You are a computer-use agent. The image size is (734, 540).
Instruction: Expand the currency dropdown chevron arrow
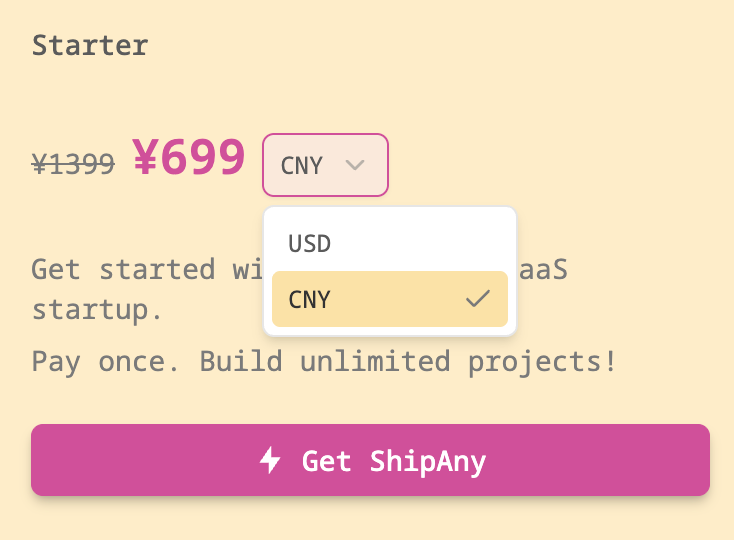[x=354, y=164]
